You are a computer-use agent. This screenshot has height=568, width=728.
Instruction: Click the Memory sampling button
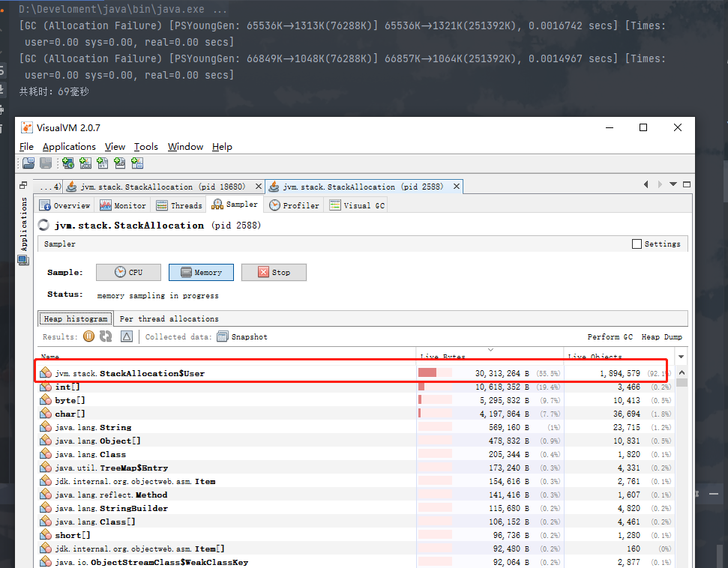click(x=201, y=273)
